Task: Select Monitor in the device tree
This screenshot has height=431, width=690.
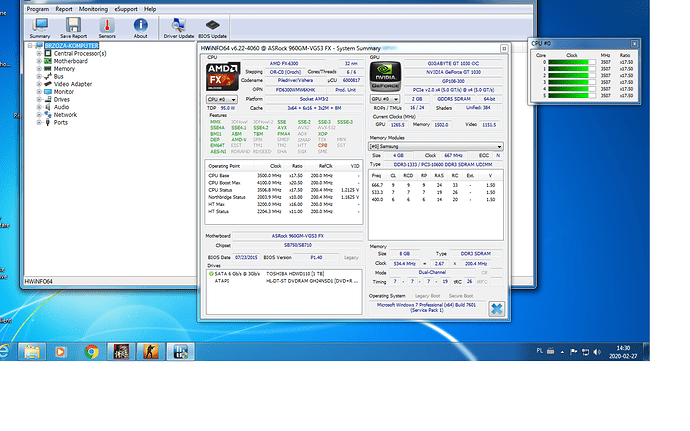Action: (64, 92)
